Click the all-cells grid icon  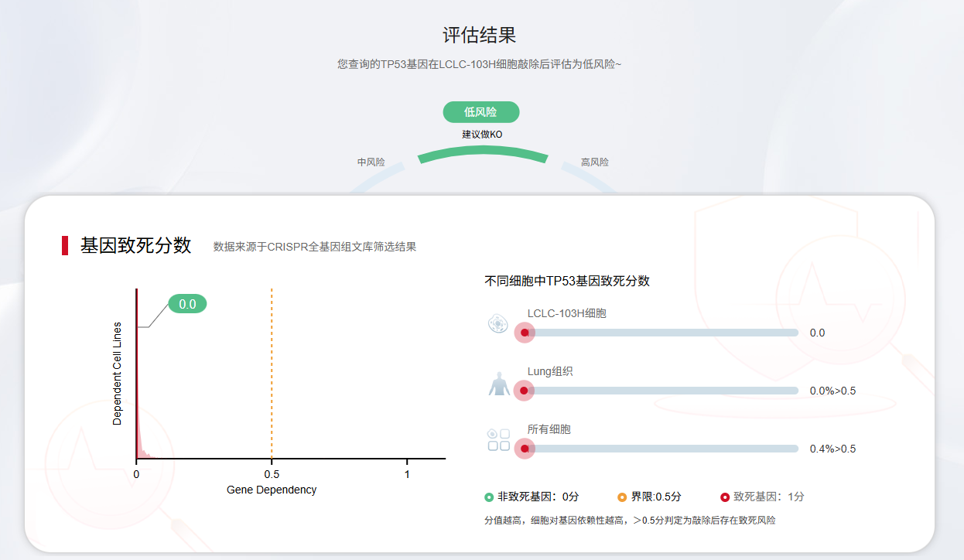point(499,440)
